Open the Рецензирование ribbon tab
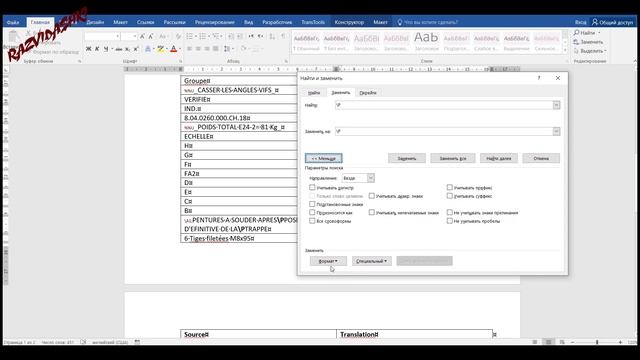Image resolution: width=640 pixels, height=360 pixels. pos(215,22)
